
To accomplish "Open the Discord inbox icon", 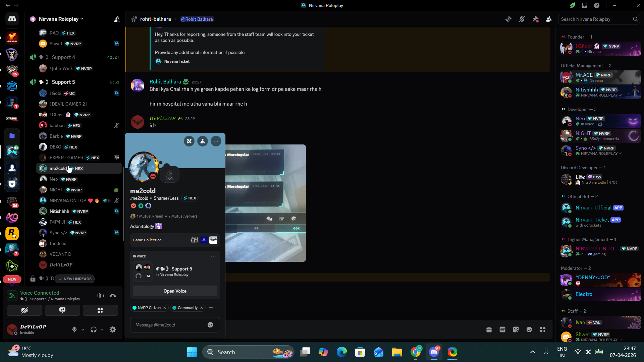I will (585, 5).
